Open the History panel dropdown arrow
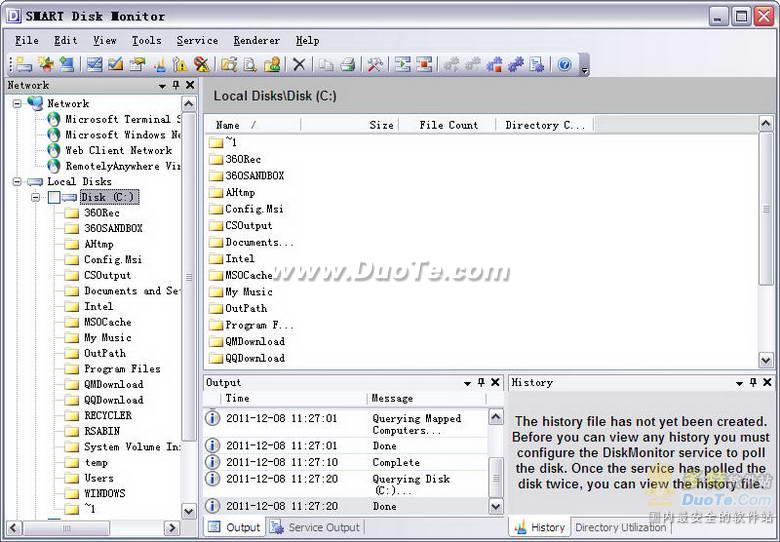Screen dimensions: 780x542 click(x=739, y=383)
